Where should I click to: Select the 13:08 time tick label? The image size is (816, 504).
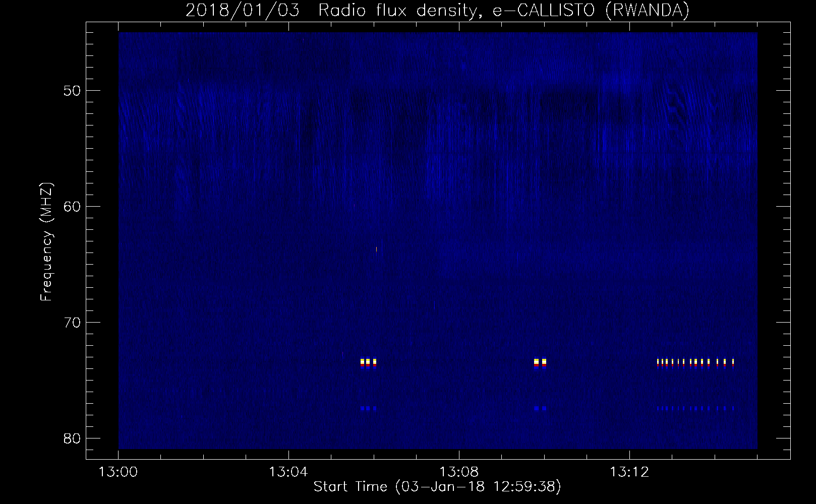[x=459, y=472]
